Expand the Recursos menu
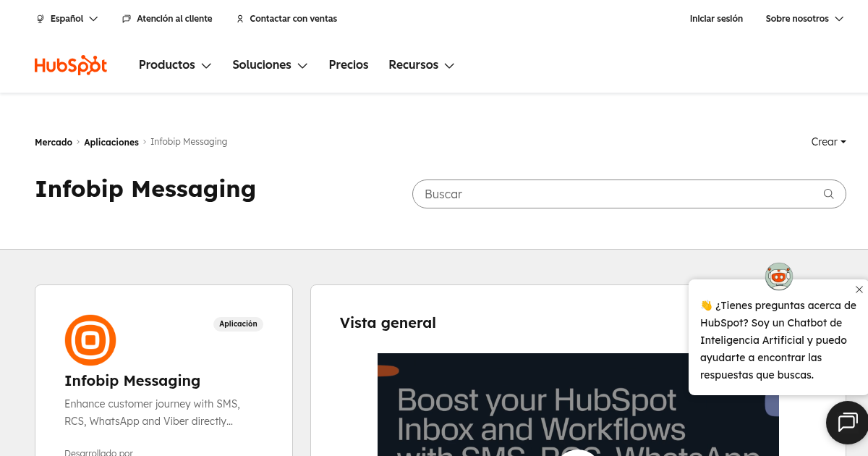Viewport: 868px width, 456px height. point(422,65)
